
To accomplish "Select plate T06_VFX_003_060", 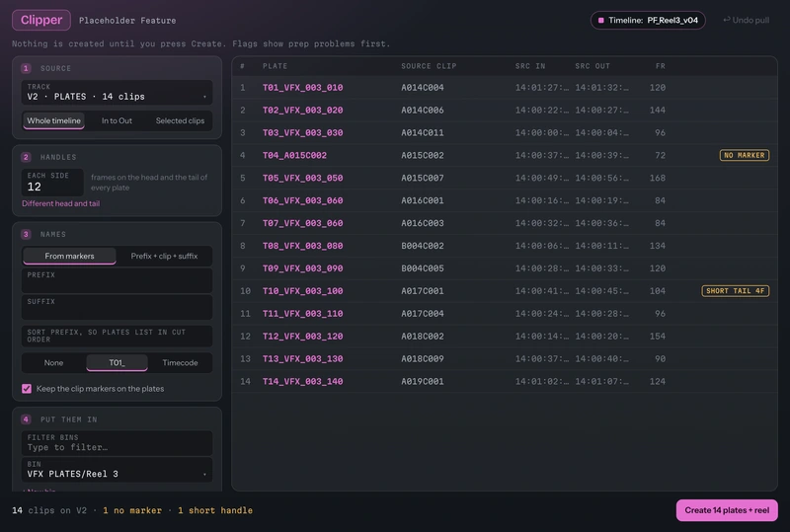I will pos(302,200).
